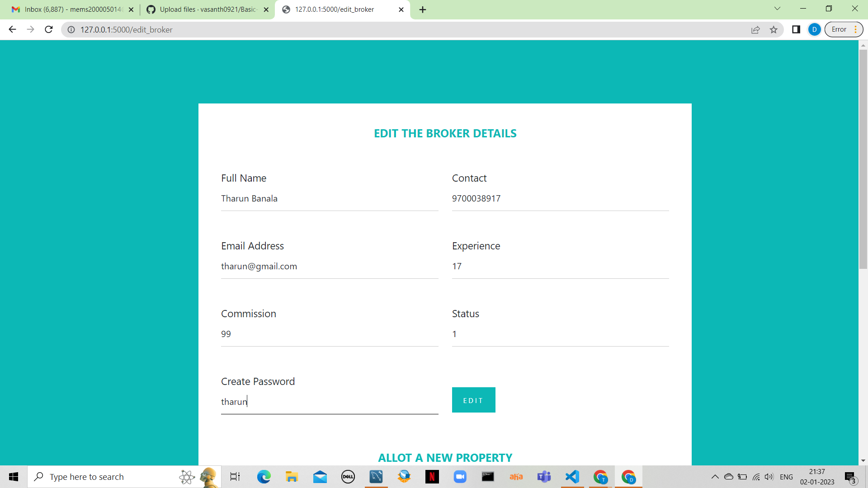Launch Zoom from the taskbar

pyautogui.click(x=460, y=477)
